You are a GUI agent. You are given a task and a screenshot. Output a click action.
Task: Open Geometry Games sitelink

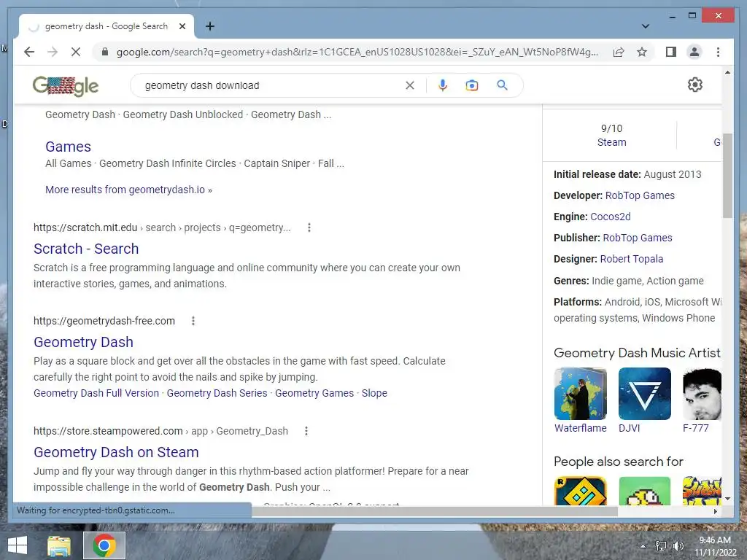click(x=314, y=393)
